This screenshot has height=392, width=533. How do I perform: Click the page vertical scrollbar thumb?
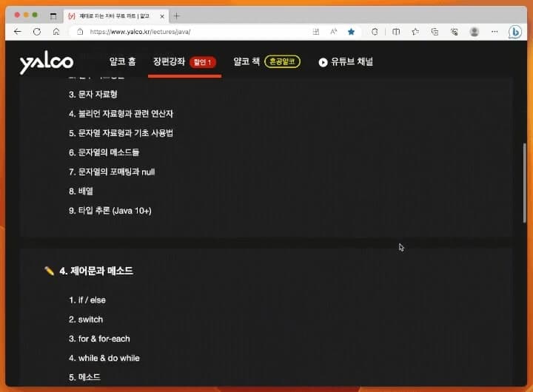coord(525,183)
